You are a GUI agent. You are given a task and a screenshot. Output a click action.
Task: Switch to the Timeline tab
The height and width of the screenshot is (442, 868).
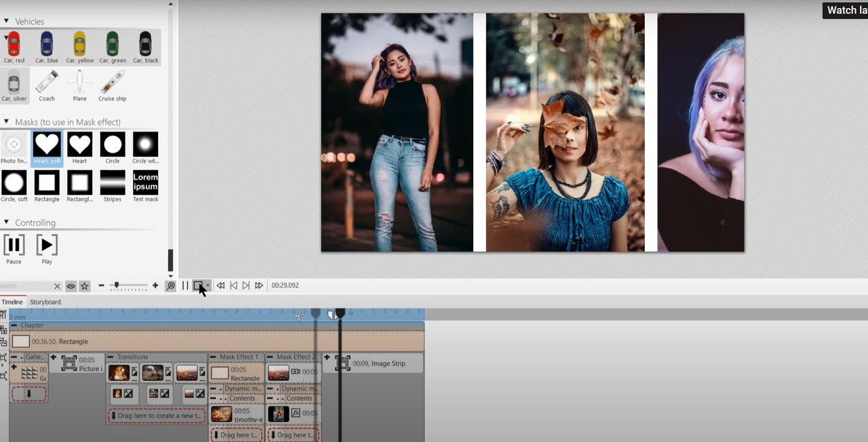12,302
